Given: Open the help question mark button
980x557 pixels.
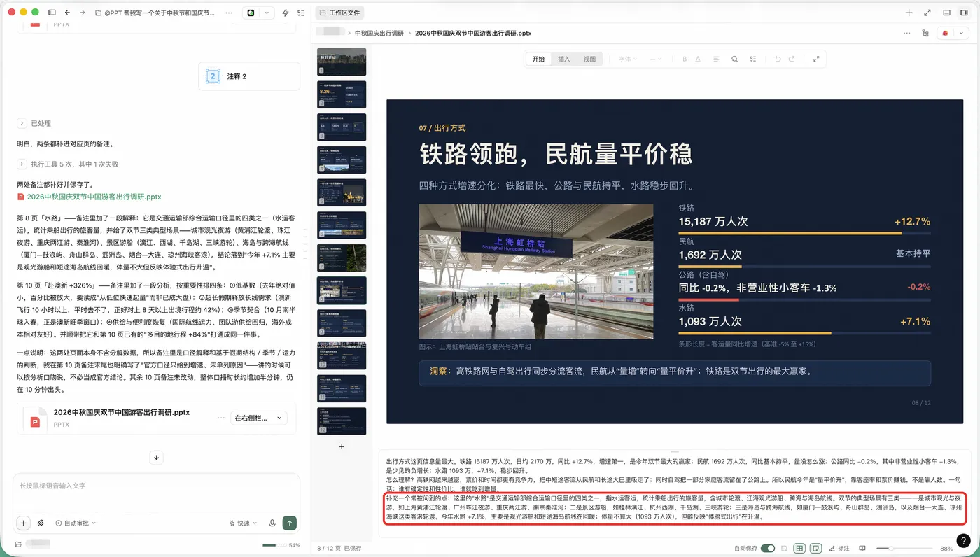Looking at the screenshot, I should point(964,540).
